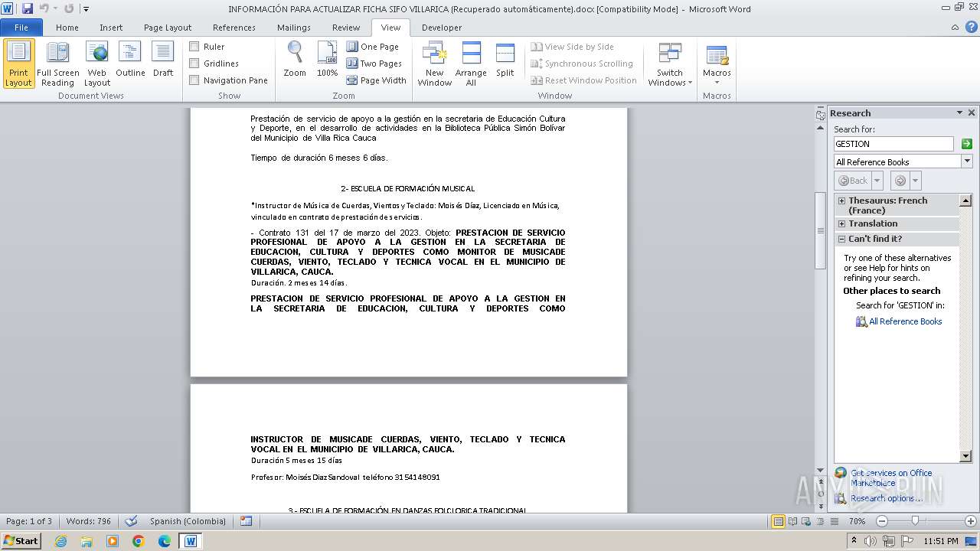Open a New Window of the document

[434, 64]
